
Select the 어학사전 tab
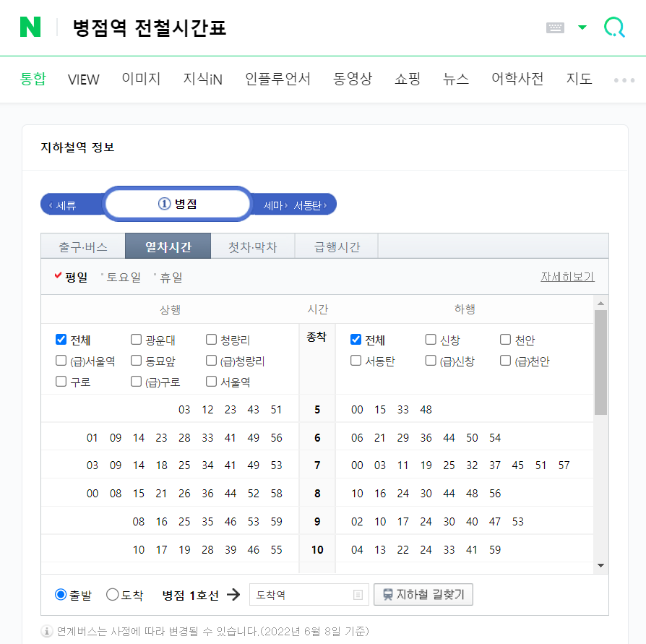tap(517, 79)
